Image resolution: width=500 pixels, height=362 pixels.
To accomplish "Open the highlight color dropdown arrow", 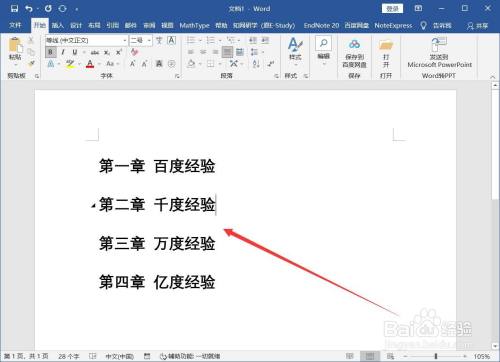I will point(79,64).
